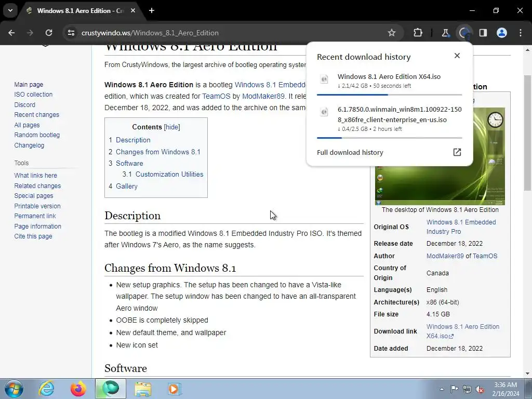532x399 pixels.
Task: Click the address bar URL
Action: [150, 33]
